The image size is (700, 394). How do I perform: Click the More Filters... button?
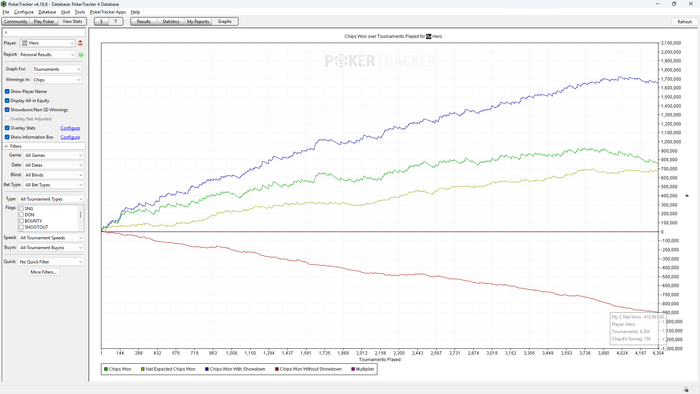pyautogui.click(x=43, y=272)
